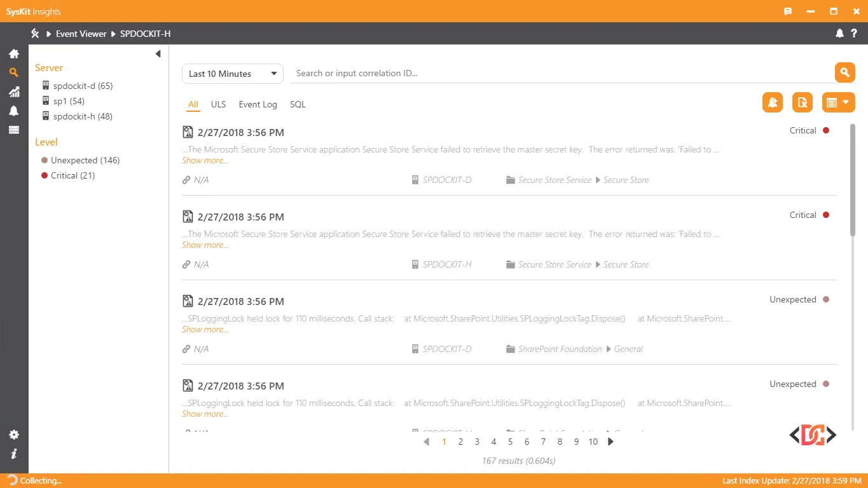This screenshot has width=868, height=488.
Task: Go to page 5 of the results
Action: [x=510, y=441]
